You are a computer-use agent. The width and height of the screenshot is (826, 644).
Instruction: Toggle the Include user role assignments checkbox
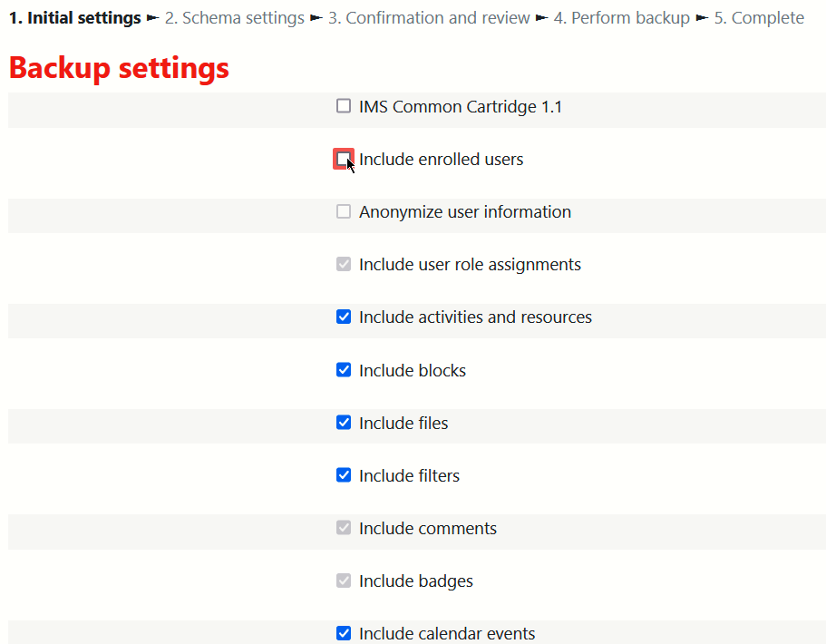(344, 264)
